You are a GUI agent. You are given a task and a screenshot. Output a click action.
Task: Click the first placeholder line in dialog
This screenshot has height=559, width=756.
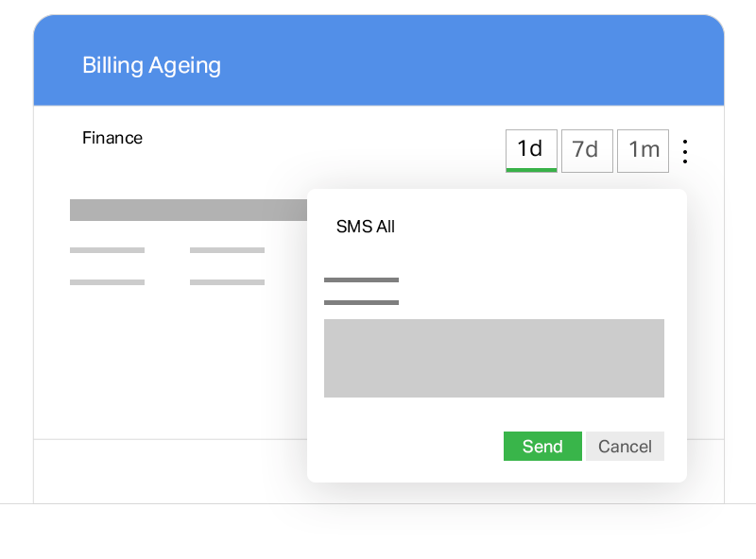point(361,280)
